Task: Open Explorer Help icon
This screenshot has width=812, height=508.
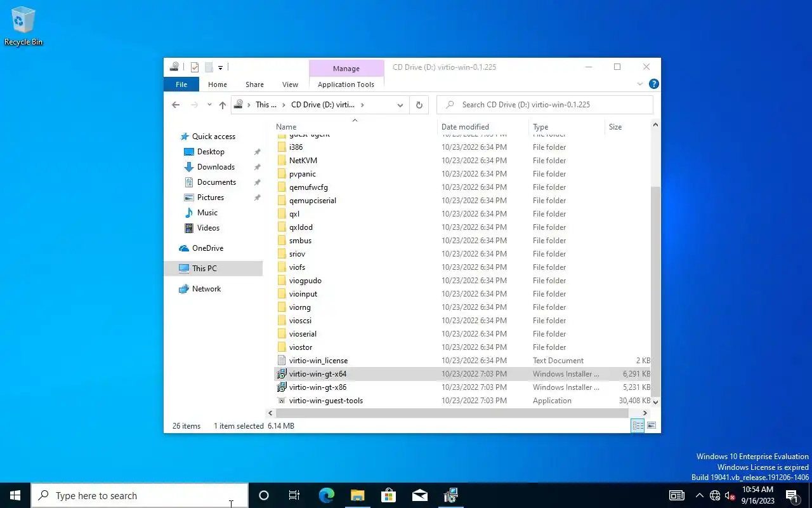Action: 654,84
